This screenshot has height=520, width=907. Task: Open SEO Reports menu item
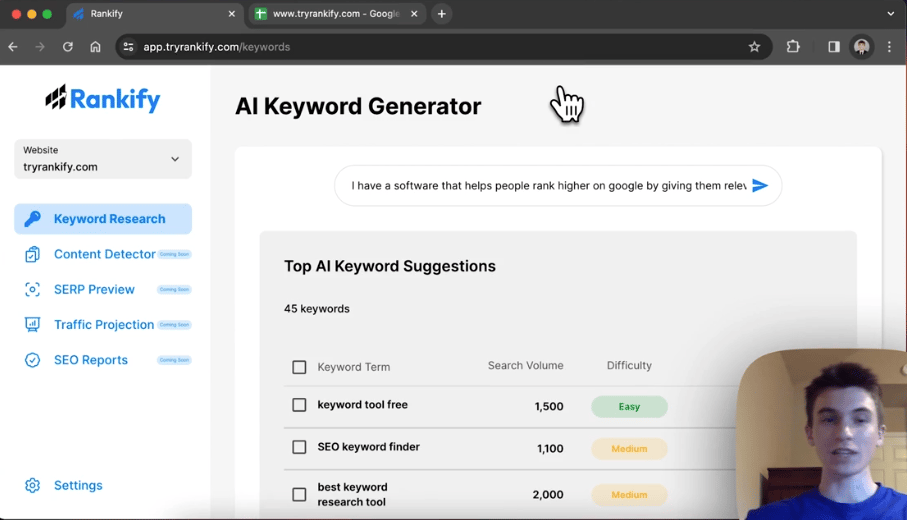91,360
